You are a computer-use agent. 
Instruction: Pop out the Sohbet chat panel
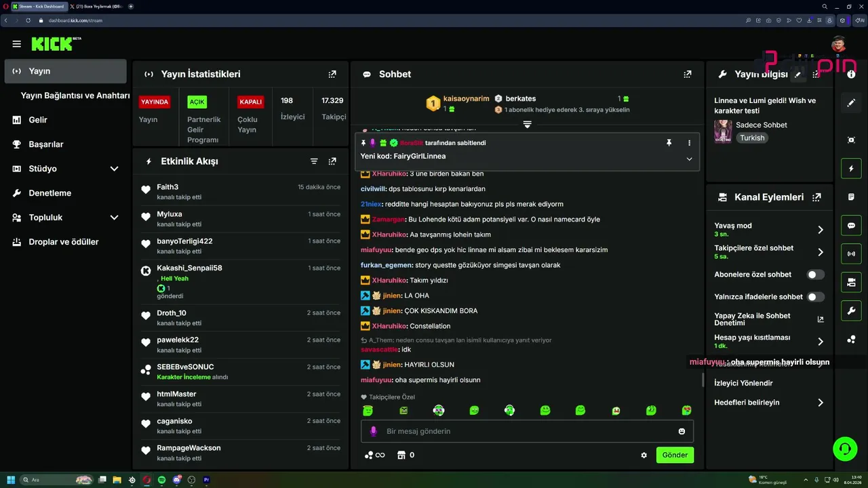[x=688, y=75]
